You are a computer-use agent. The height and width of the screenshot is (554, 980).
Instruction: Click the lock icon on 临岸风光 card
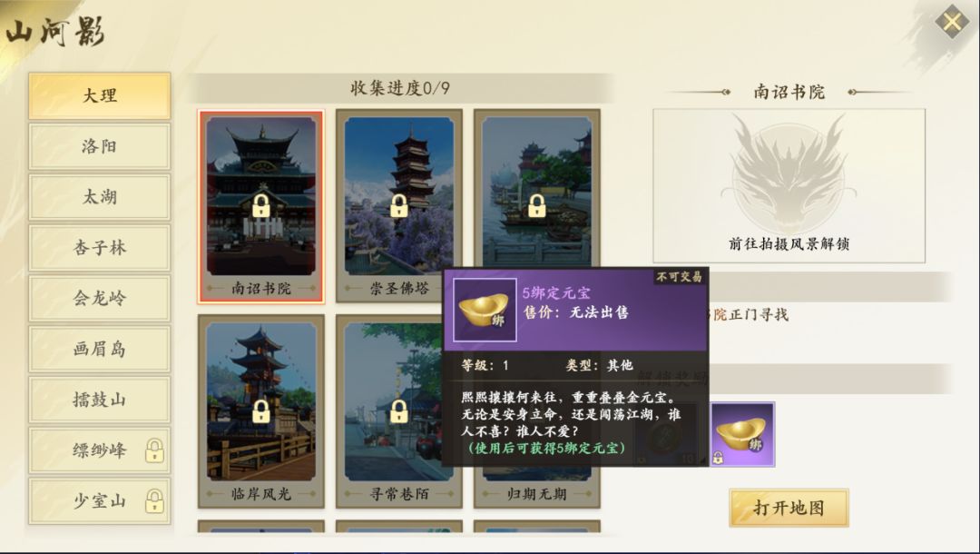point(261,411)
